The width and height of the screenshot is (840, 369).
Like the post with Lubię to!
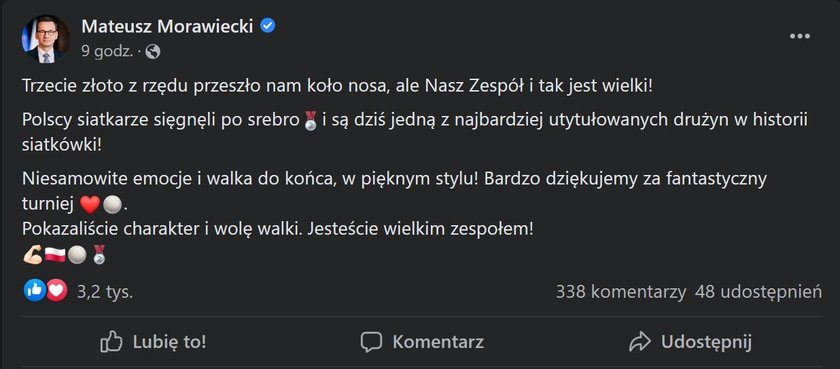point(153,342)
